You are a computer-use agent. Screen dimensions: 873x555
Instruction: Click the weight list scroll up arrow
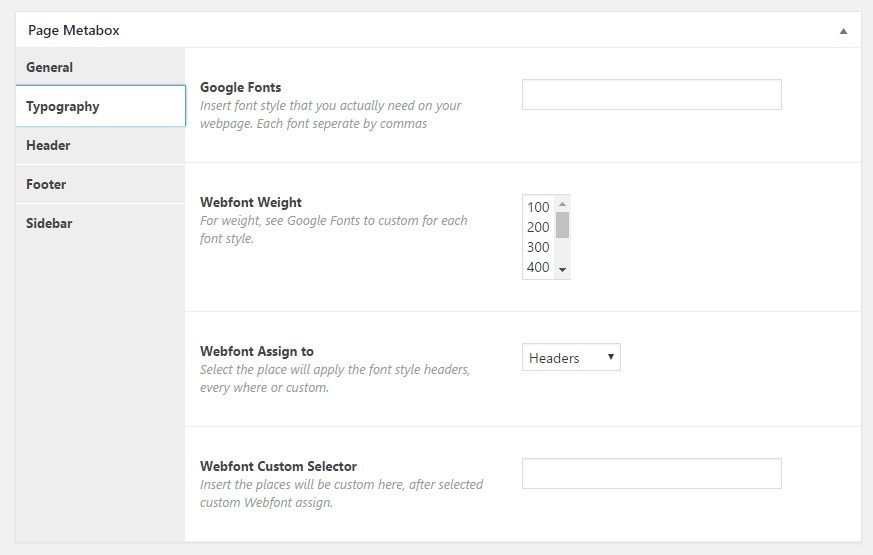562,204
